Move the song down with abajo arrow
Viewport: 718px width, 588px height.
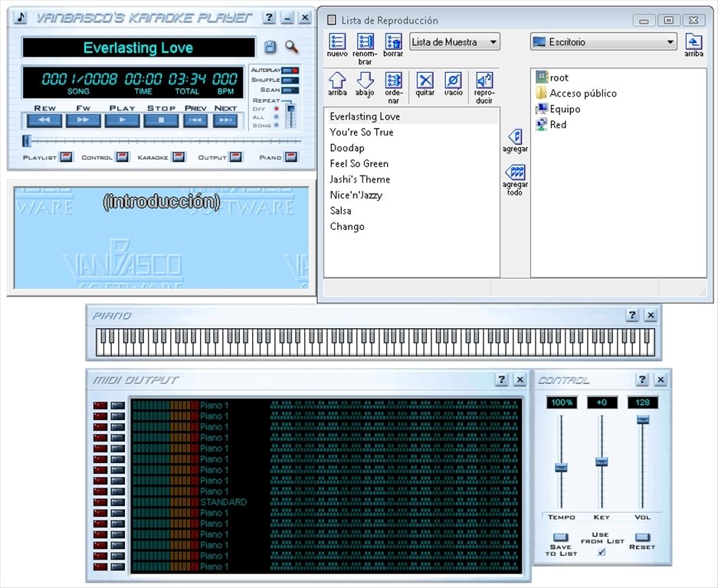365,80
